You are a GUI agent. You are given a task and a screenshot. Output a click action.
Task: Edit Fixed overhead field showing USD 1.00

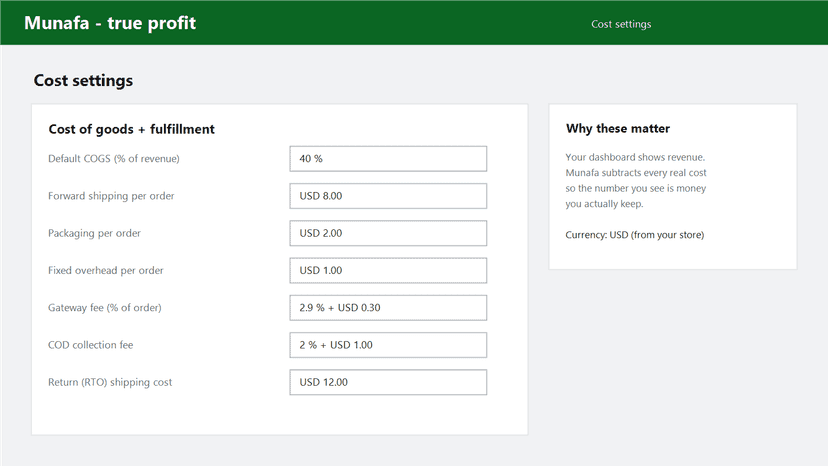[388, 271]
